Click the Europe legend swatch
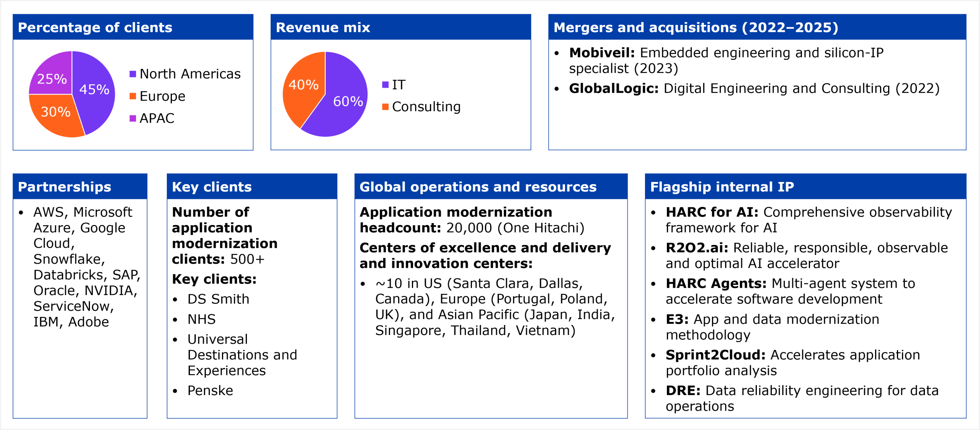The height and width of the screenshot is (430, 980). [133, 96]
